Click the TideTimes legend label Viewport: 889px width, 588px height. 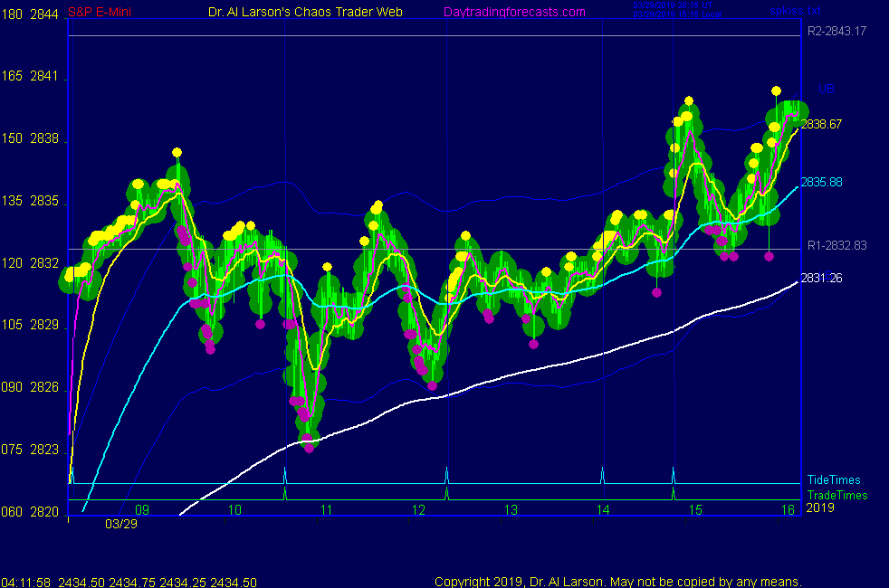[834, 479]
